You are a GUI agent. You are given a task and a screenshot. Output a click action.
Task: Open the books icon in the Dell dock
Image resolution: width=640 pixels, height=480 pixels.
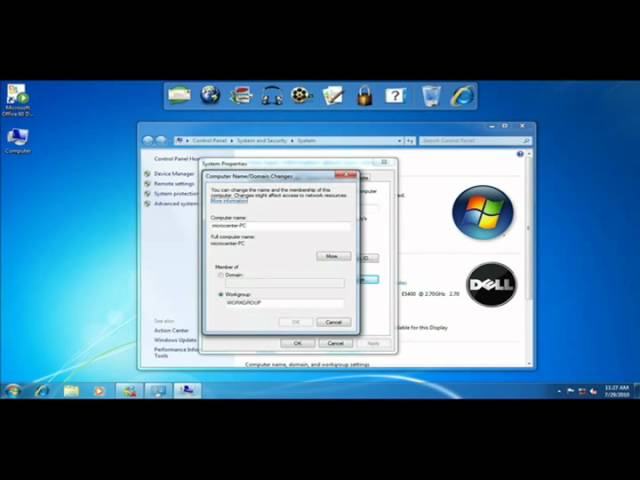[241, 96]
